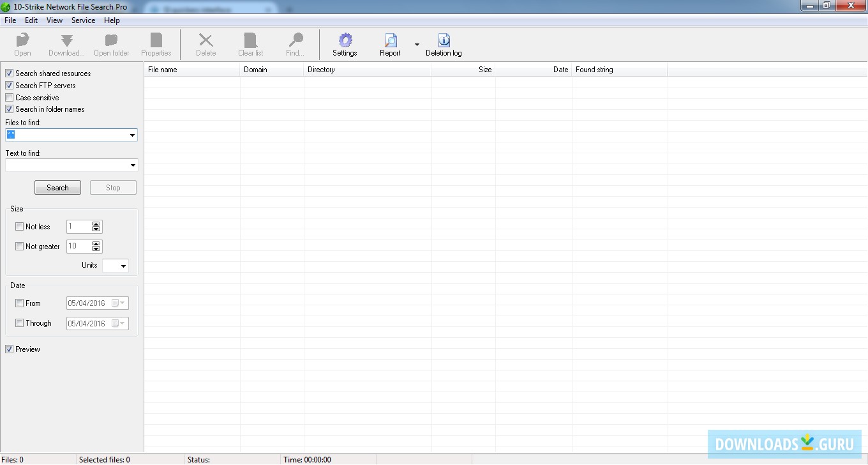Click inside the Text to find field
Viewport: 868px width, 465px height.
point(64,165)
